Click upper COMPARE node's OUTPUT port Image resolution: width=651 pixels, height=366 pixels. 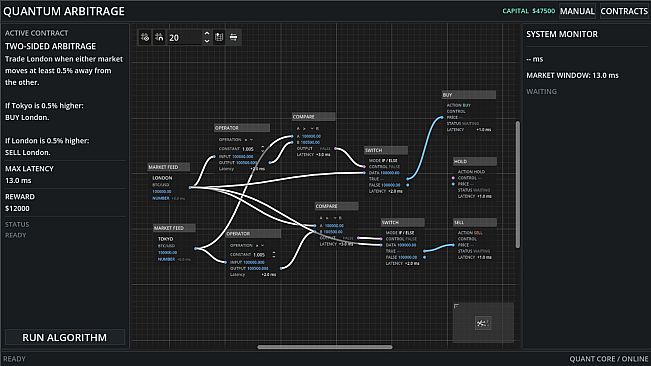pyautogui.click(x=335, y=149)
